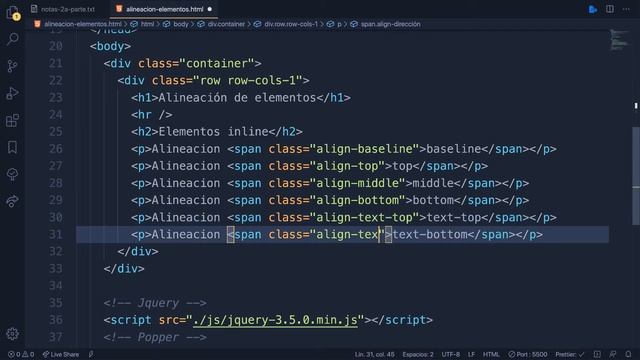Place cursor in 'align-tex' on line 31

[347, 235]
